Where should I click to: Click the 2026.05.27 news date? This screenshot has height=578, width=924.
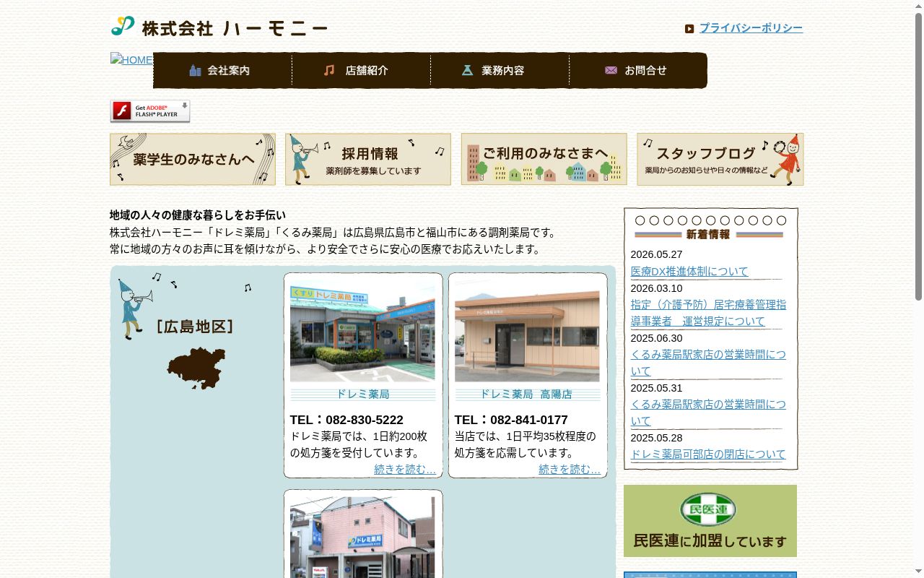click(x=656, y=254)
